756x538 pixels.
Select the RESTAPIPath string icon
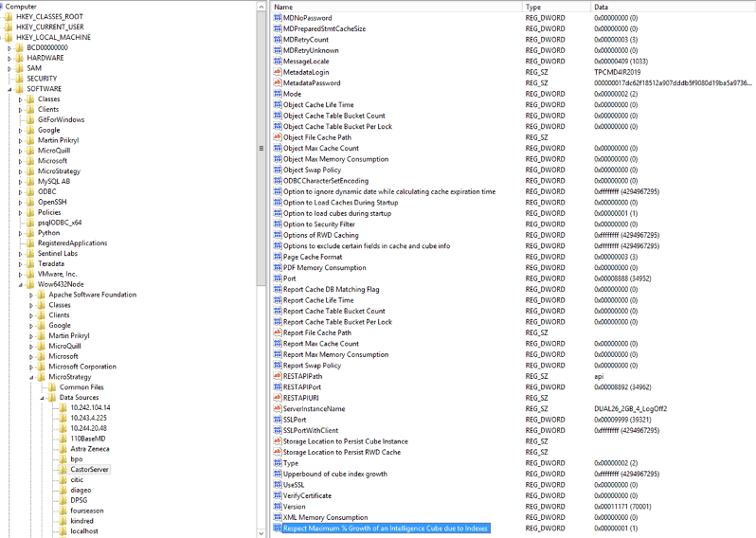coord(277,376)
